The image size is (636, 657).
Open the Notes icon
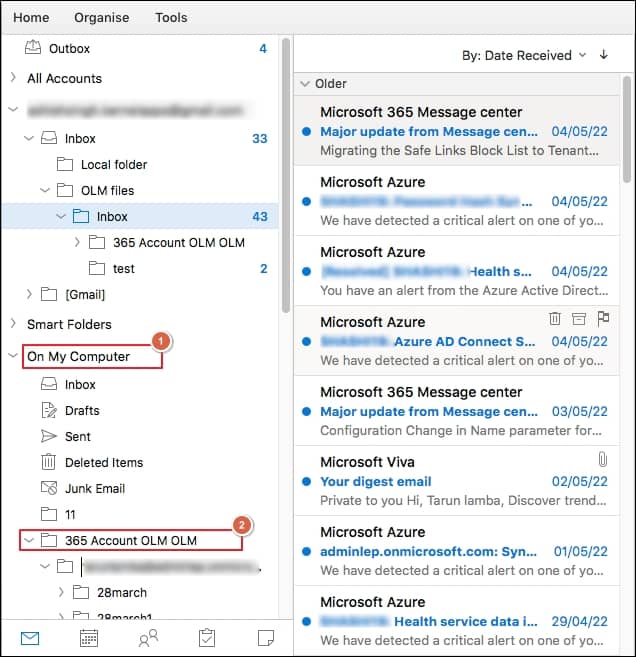tap(266, 638)
